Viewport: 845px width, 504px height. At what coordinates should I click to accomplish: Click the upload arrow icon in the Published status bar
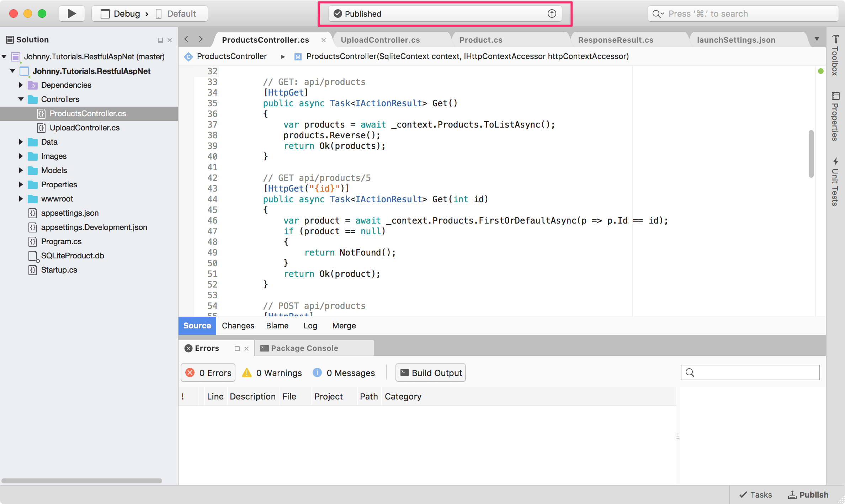point(552,14)
